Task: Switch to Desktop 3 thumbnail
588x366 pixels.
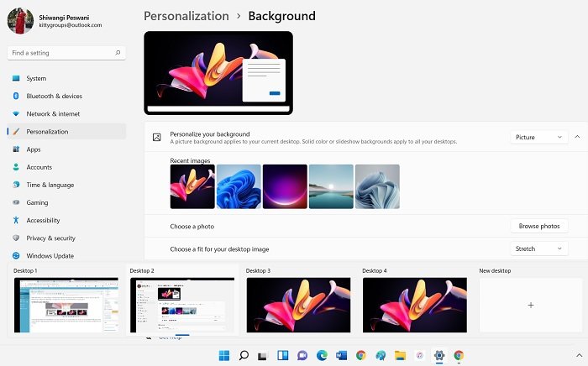Action: (x=298, y=305)
